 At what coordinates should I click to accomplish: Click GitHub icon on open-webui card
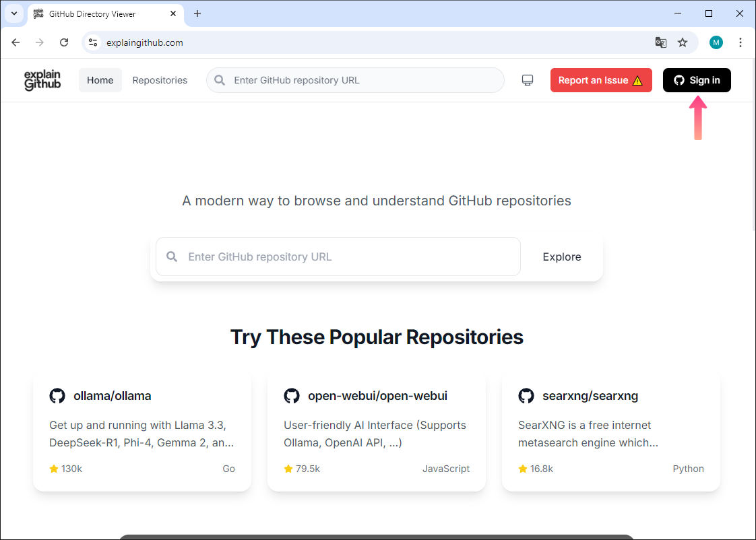(292, 396)
